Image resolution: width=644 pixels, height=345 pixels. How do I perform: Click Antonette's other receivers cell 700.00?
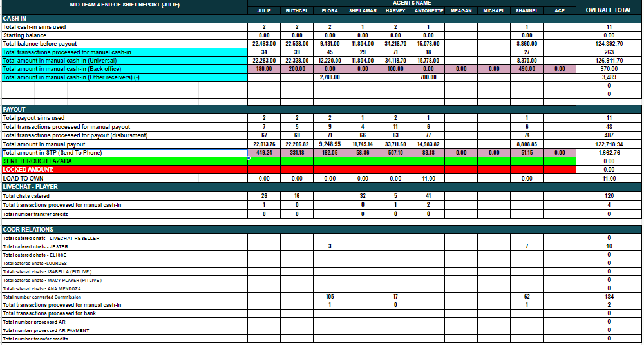click(428, 77)
